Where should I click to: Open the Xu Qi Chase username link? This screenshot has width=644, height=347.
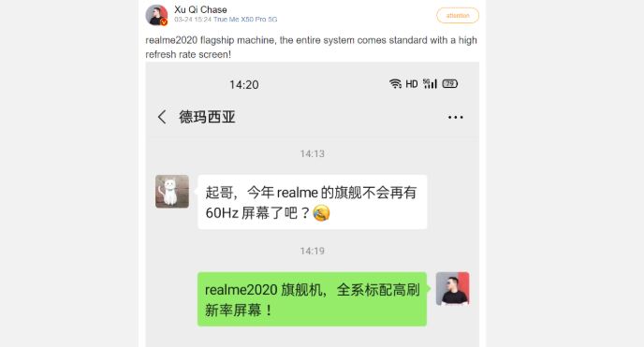pyautogui.click(x=200, y=9)
